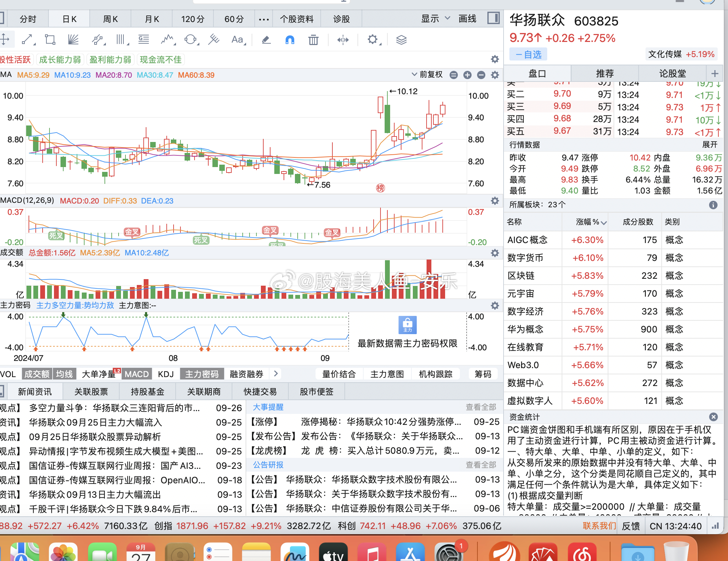Select the AIGC概念 sector row

point(613,240)
